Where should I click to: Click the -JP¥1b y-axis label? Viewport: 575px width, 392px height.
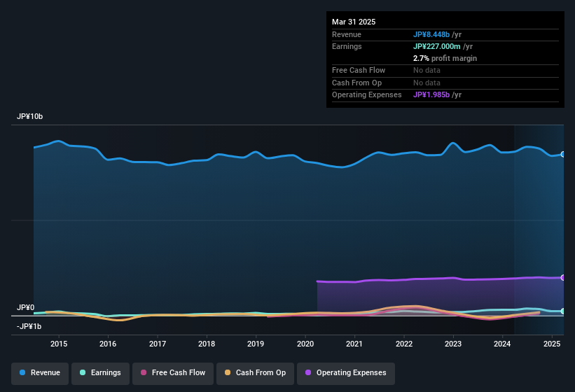point(29,326)
